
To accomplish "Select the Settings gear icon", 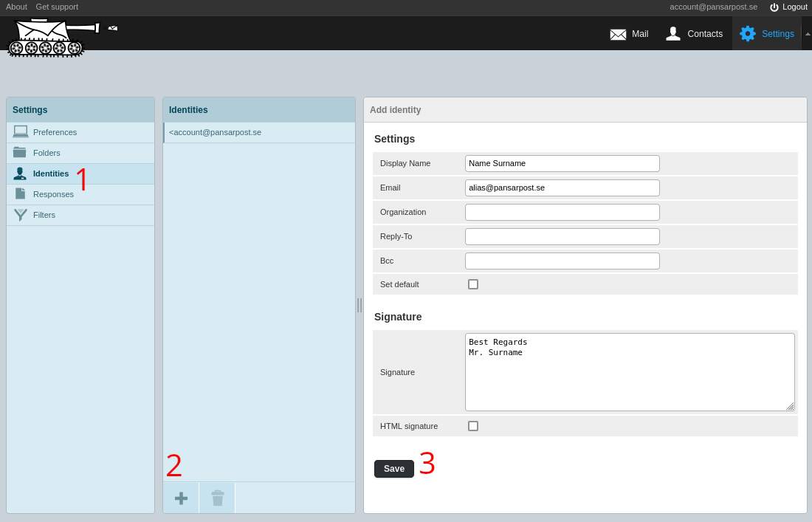I will pos(747,34).
